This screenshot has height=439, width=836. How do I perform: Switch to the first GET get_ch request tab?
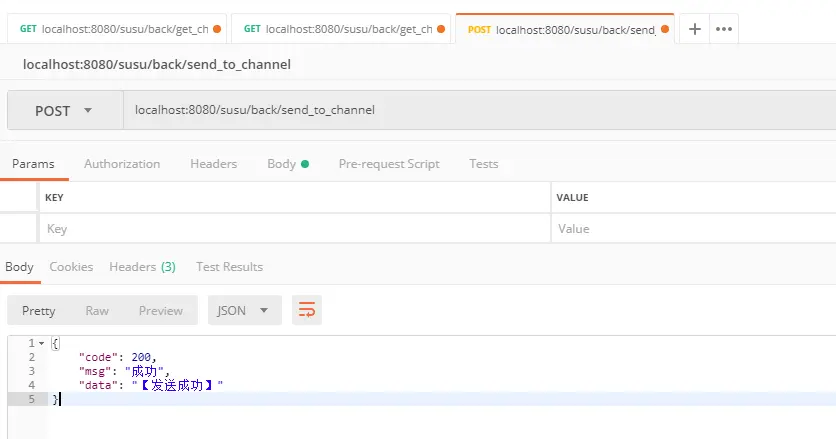click(117, 29)
